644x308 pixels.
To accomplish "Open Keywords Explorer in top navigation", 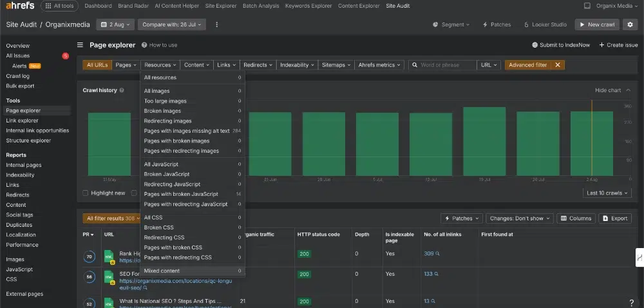I will (308, 6).
